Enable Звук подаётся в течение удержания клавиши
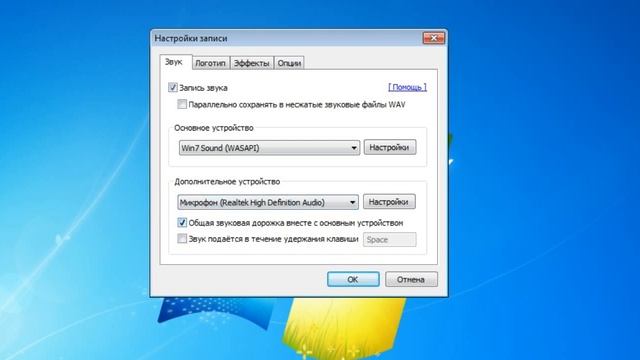Image resolution: width=640 pixels, height=360 pixels. 182,238
